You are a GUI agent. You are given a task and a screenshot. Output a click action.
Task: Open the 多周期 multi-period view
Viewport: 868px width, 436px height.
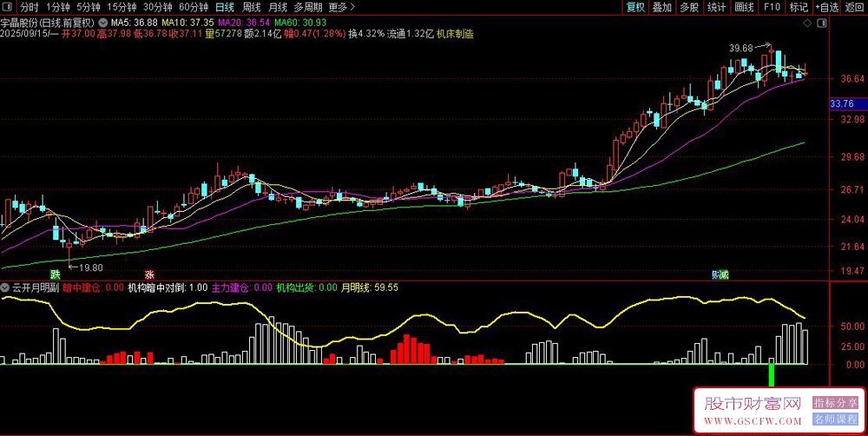click(x=308, y=7)
